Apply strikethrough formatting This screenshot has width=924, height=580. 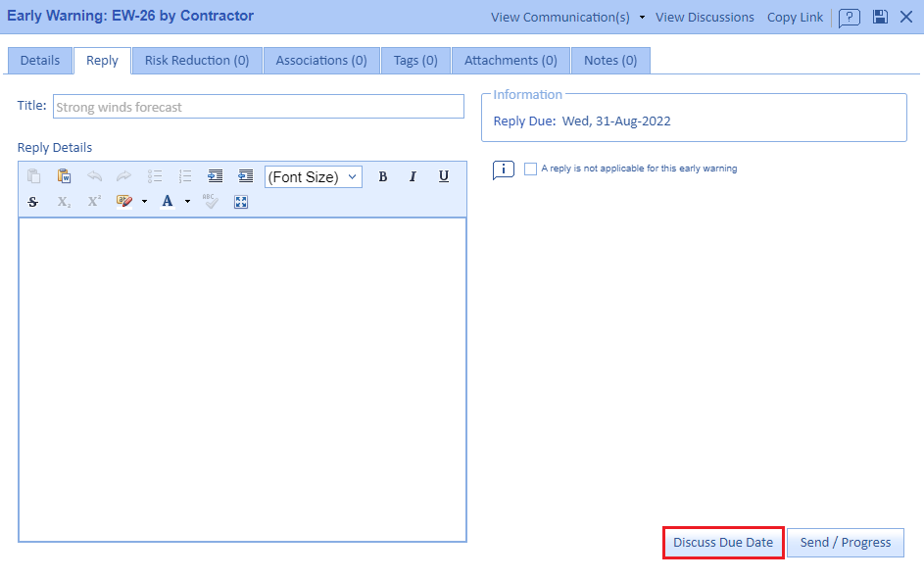[x=33, y=202]
